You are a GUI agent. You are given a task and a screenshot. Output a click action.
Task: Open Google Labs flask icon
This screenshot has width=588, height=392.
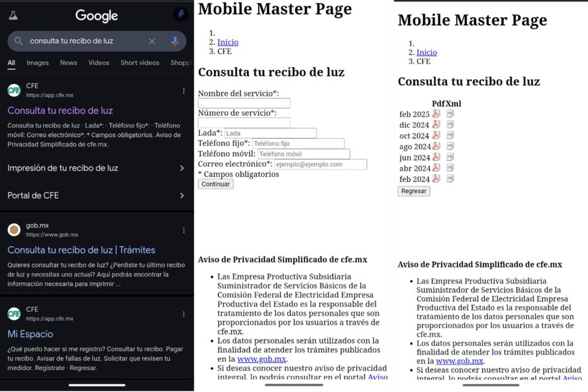13,15
